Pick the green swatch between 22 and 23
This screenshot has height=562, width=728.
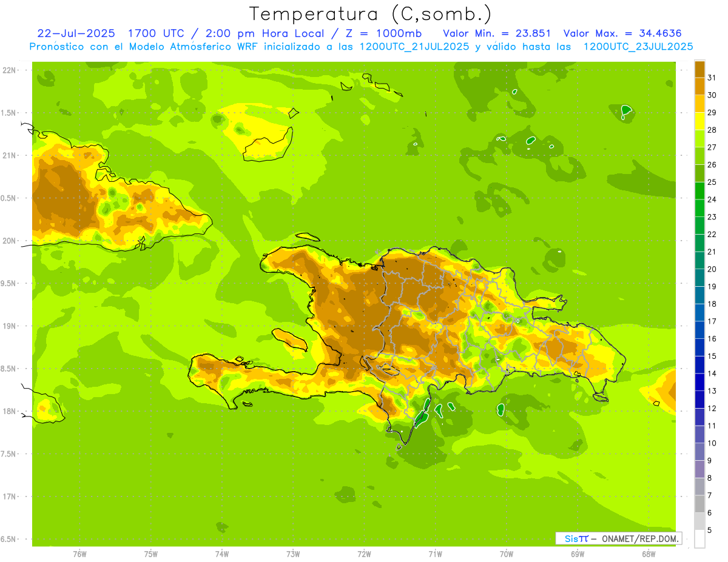[x=699, y=226]
